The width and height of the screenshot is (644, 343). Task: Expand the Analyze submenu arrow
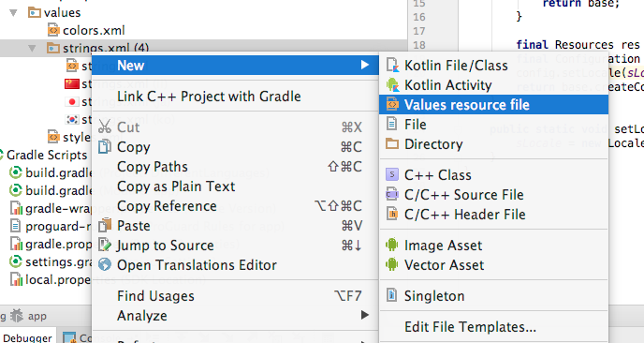pyautogui.click(x=365, y=315)
